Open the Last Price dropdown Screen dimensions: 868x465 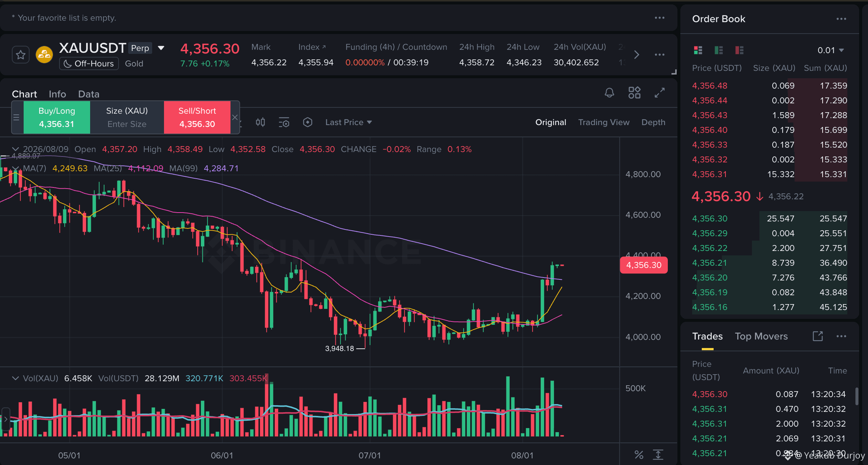point(348,122)
